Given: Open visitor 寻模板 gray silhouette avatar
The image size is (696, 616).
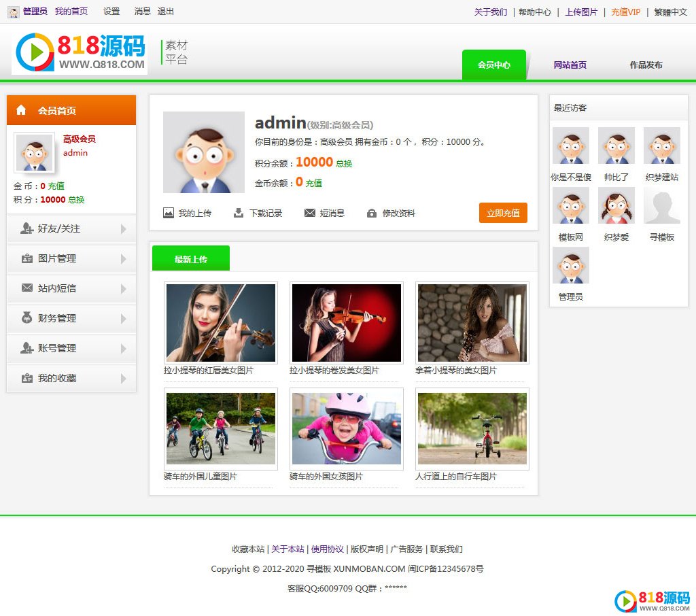Looking at the screenshot, I should [662, 205].
